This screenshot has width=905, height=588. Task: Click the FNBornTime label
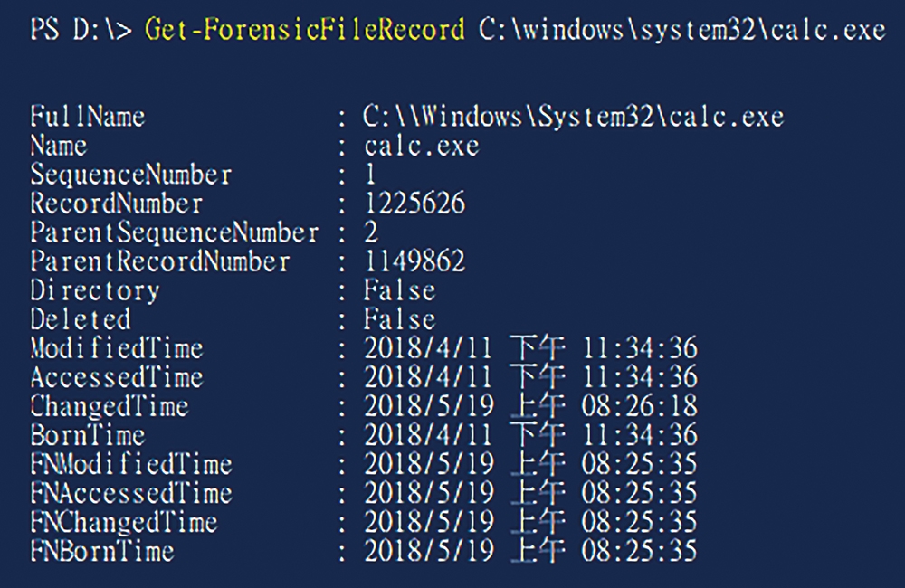[x=102, y=551]
